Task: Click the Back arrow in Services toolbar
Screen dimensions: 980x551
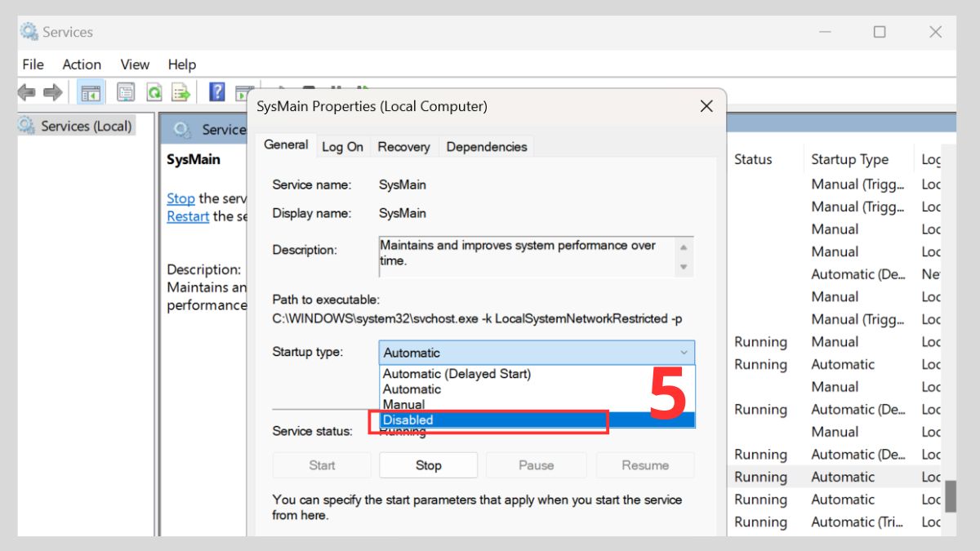Action: [27, 93]
